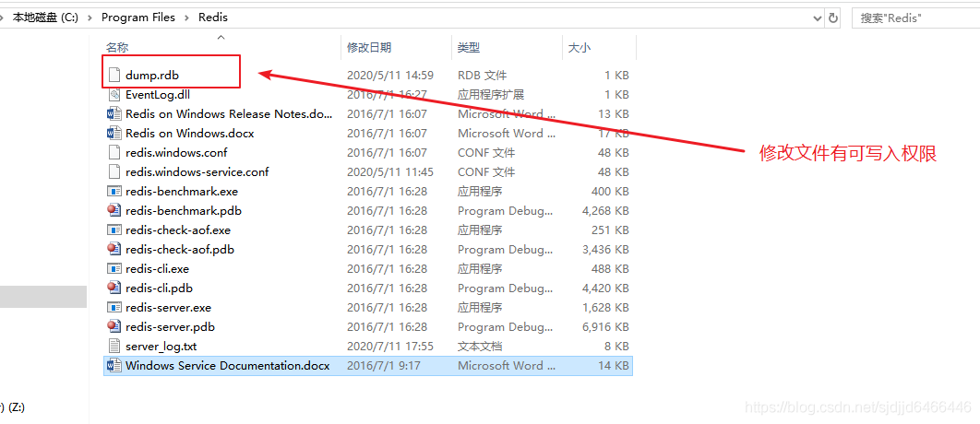
Task: Select Redis on Windows Release Notes file name
Action: point(230,114)
